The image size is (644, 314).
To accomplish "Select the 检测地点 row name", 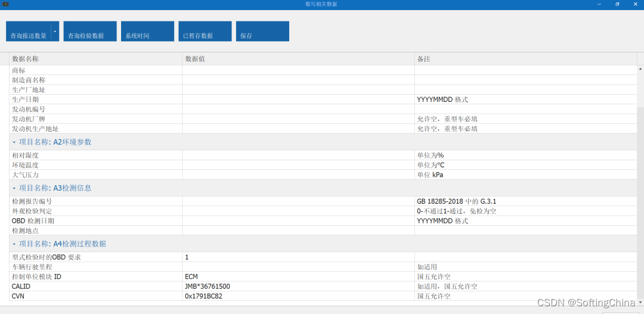I will tap(26, 231).
